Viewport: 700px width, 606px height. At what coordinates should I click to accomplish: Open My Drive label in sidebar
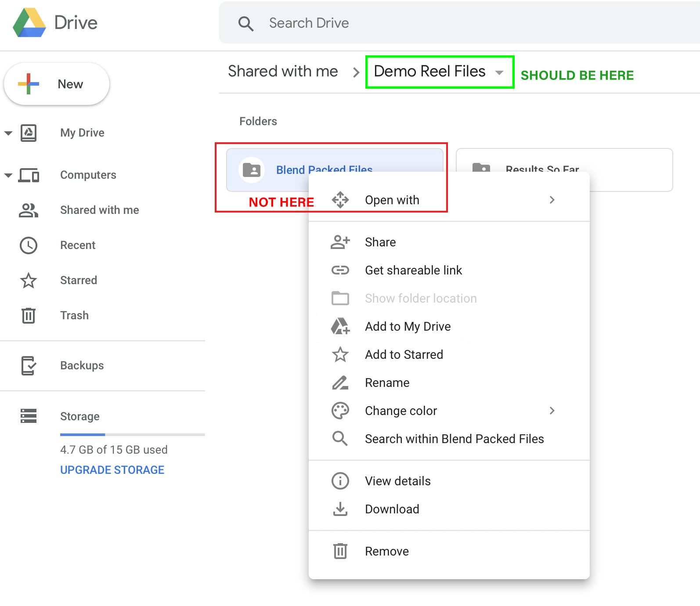coord(82,133)
